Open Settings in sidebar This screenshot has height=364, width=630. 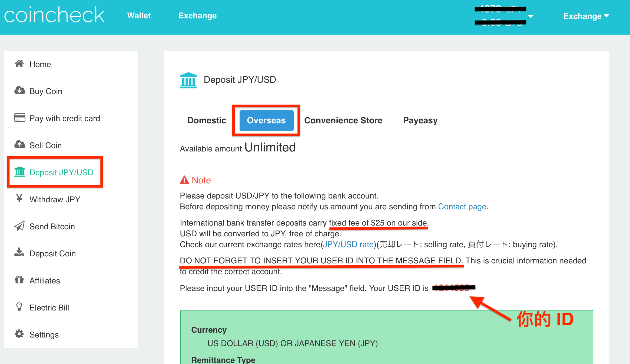click(44, 335)
